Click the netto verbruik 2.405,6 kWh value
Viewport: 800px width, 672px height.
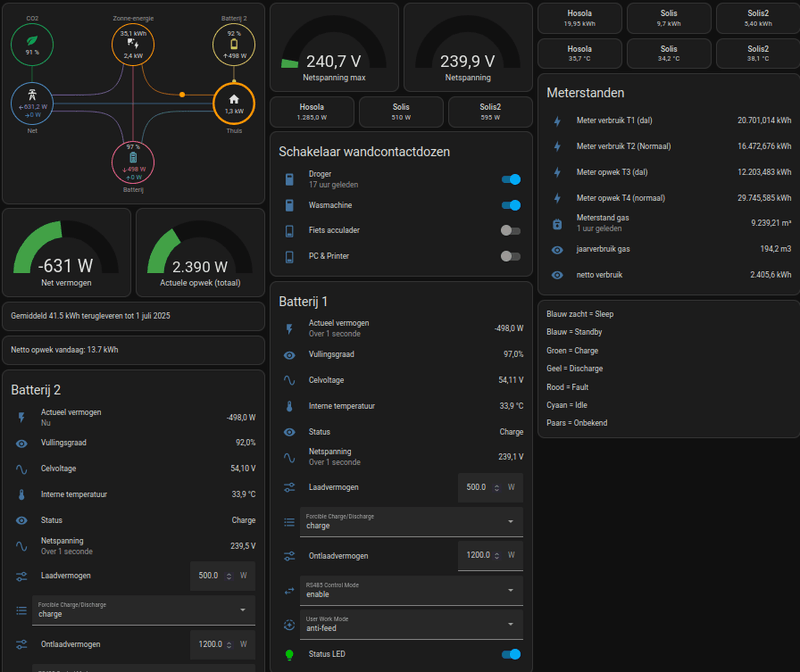click(x=770, y=275)
